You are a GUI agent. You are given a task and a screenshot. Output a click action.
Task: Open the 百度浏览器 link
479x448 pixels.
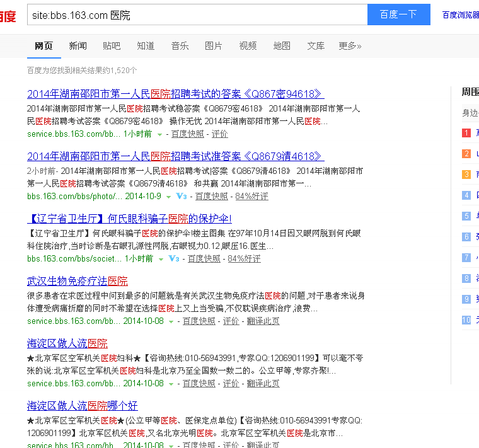[460, 14]
